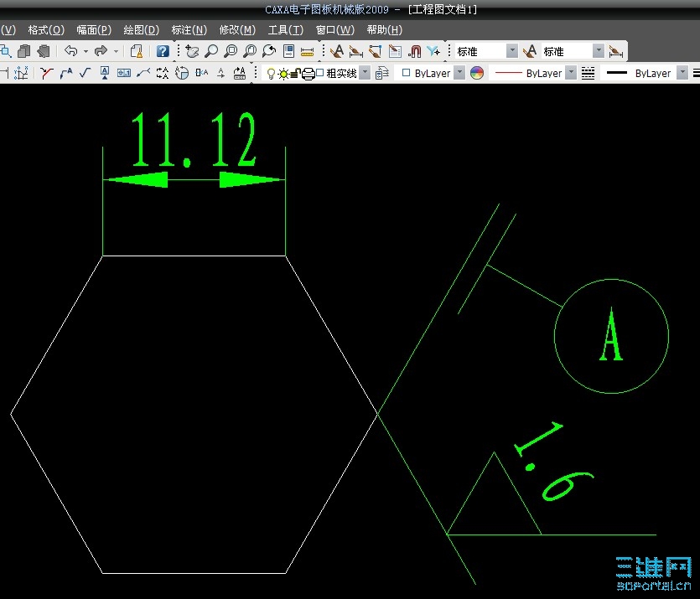Toggle the layer lock icon

296,73
